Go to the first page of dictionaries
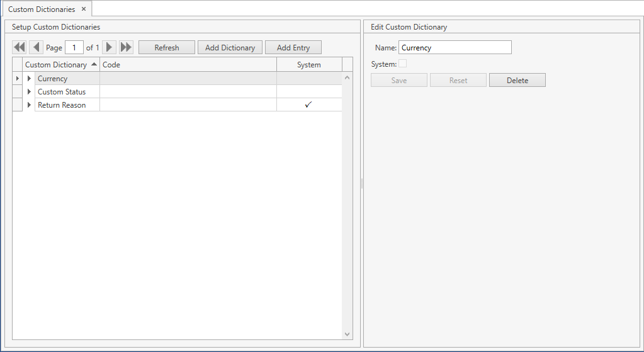Viewport: 644px width, 352px height. pyautogui.click(x=20, y=47)
